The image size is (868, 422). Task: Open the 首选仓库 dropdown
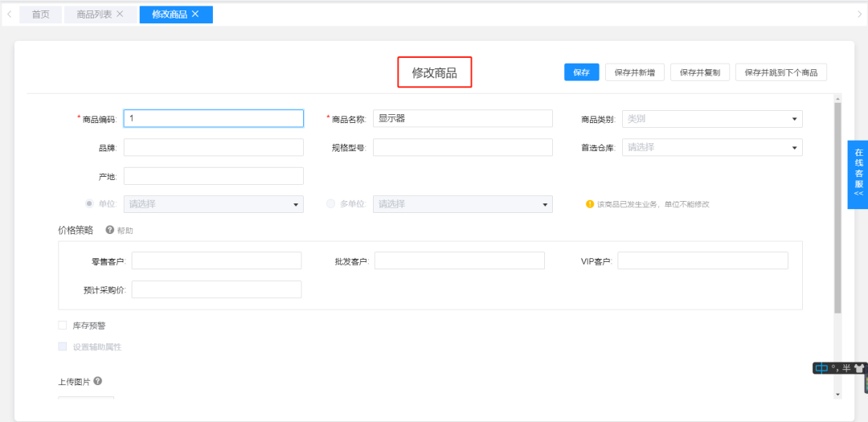pyautogui.click(x=712, y=147)
